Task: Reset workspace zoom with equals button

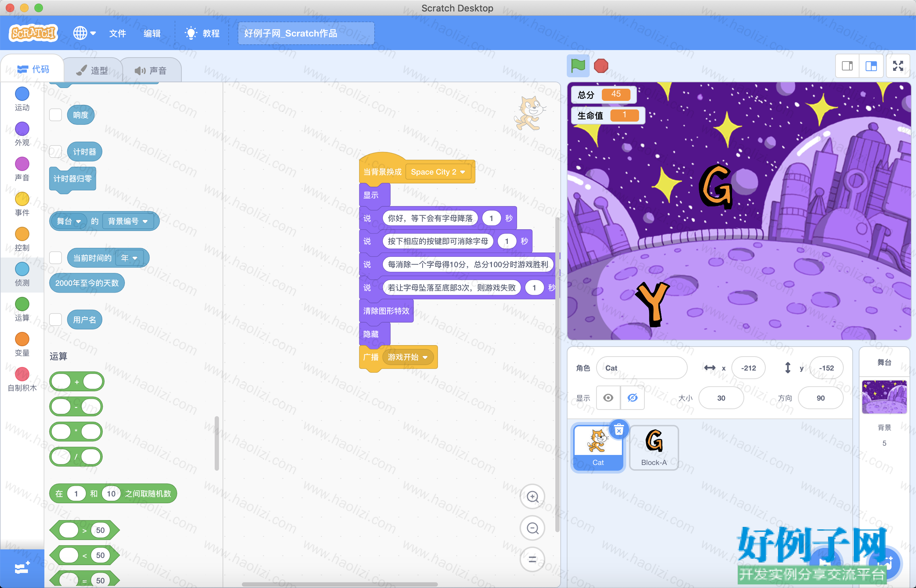Action: [532, 559]
